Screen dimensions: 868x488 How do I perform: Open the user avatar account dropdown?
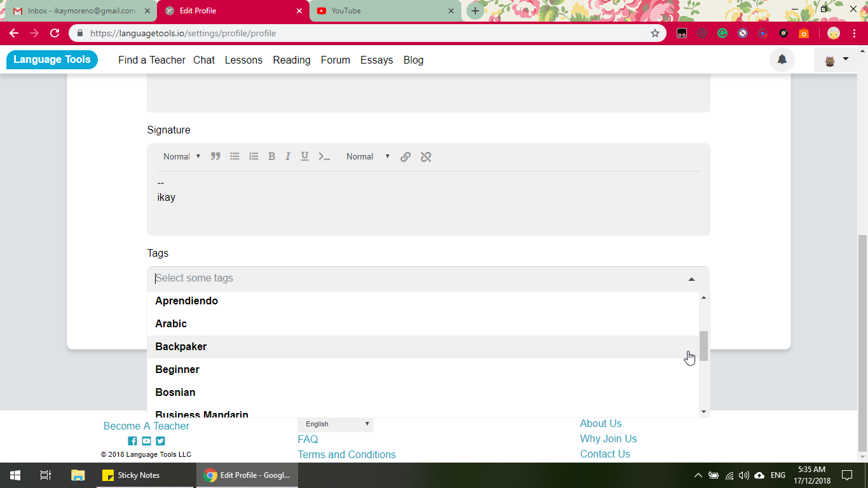tap(836, 60)
